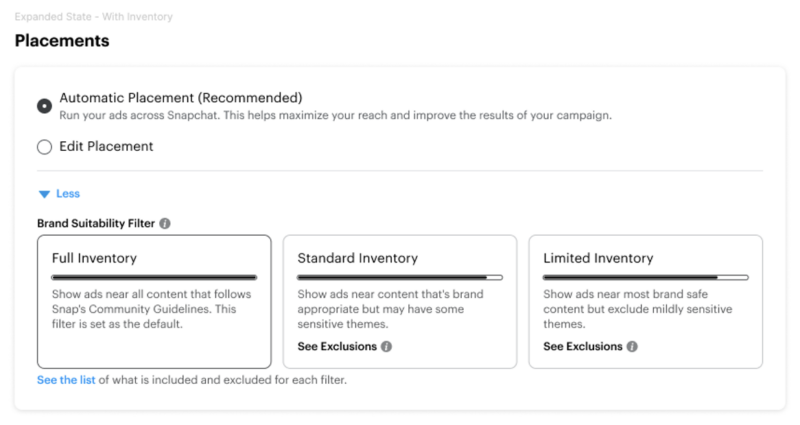
Task: Select the Automatic Placement radio button
Action: pos(44,106)
